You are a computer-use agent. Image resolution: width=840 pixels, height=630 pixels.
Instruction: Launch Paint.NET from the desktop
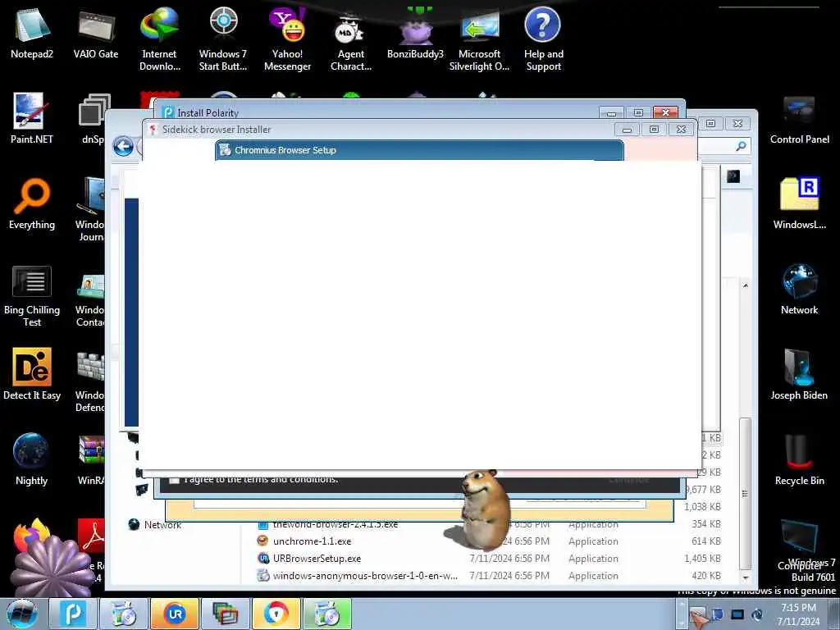[x=32, y=118]
